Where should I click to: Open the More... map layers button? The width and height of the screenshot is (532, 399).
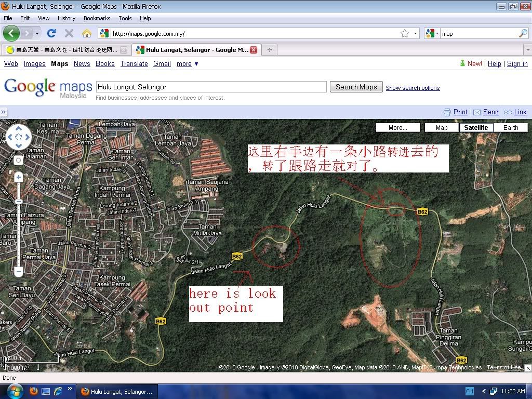click(x=398, y=128)
